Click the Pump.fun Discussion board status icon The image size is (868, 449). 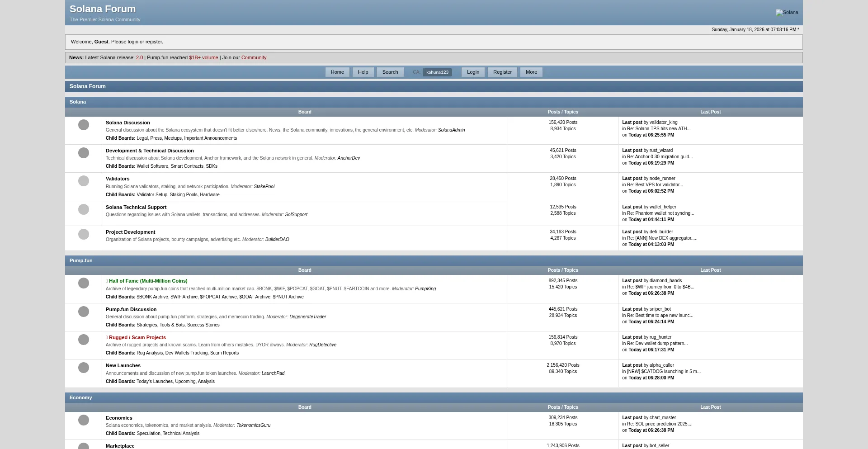coord(84,312)
